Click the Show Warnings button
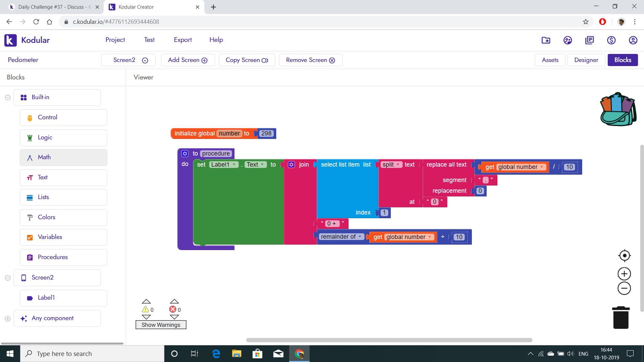Image resolution: width=644 pixels, height=362 pixels. coord(161,325)
